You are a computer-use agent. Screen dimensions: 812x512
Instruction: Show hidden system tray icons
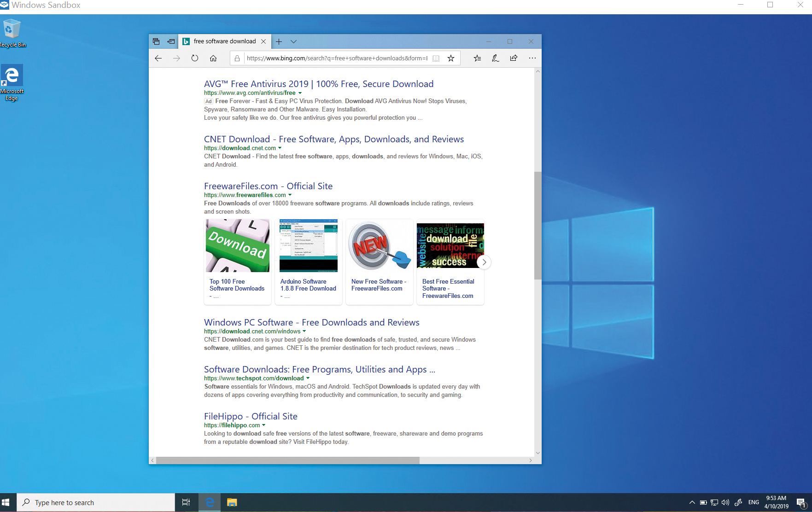pyautogui.click(x=692, y=502)
